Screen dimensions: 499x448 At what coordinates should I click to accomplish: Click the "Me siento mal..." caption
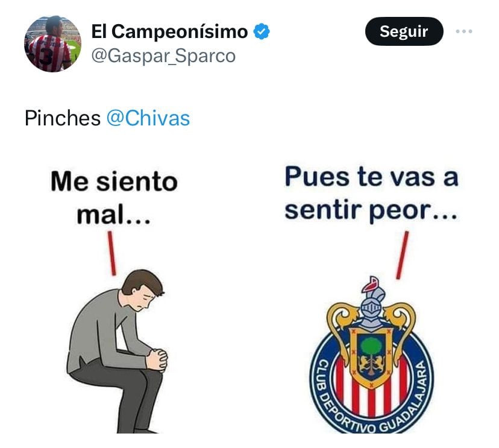[114, 198]
